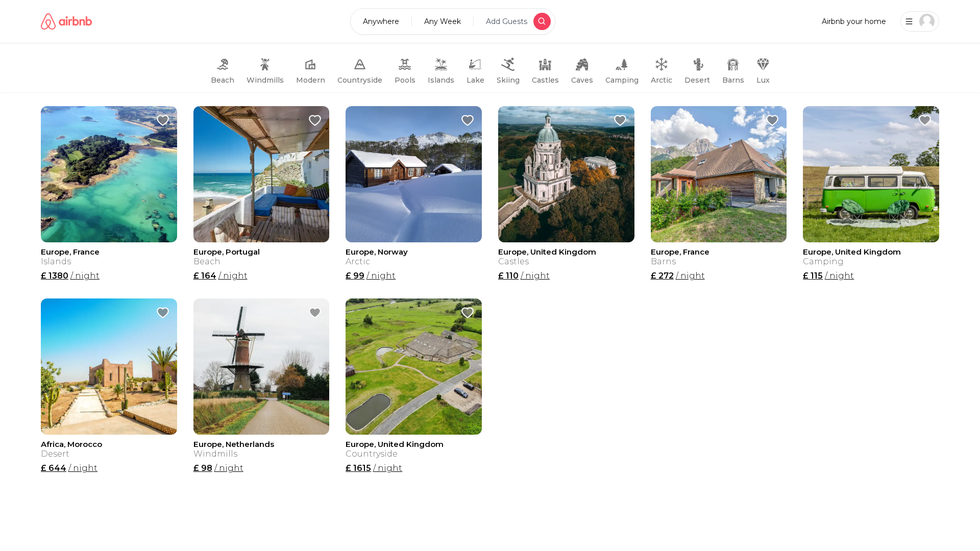Select the Modern category icon
Screen dimensions: 980x551
tap(310, 65)
